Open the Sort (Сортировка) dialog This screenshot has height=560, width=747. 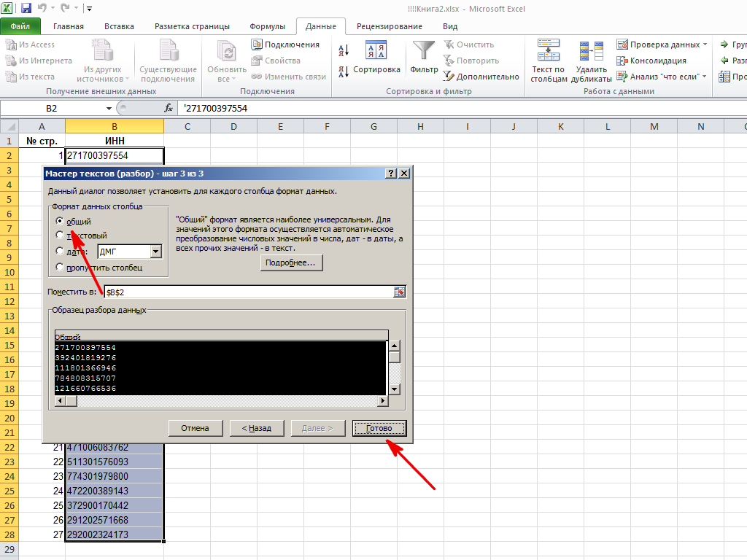click(376, 58)
